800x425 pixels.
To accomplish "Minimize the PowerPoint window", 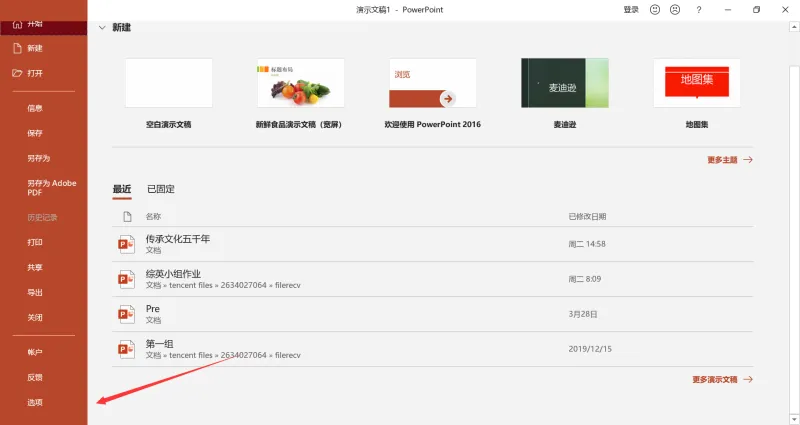I will coord(728,10).
